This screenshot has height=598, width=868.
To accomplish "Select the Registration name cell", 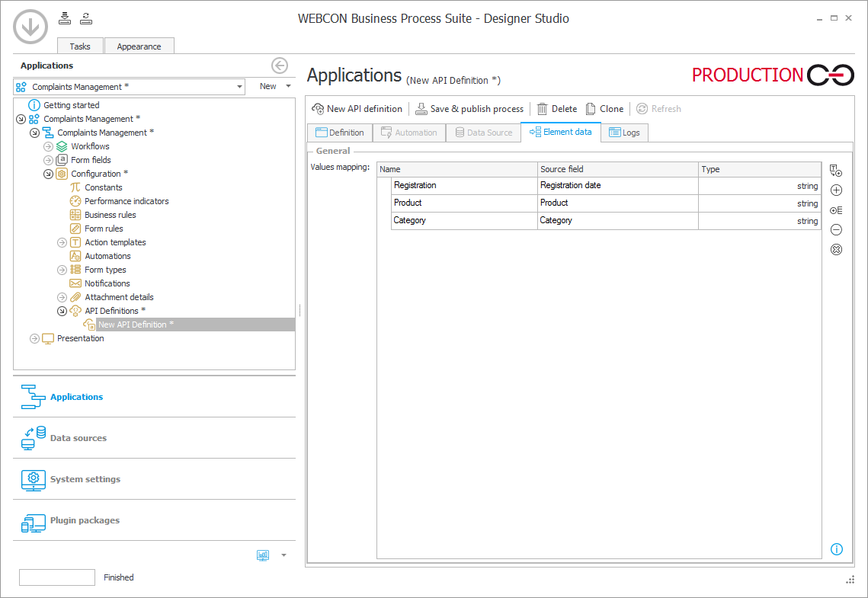I will coord(464,185).
